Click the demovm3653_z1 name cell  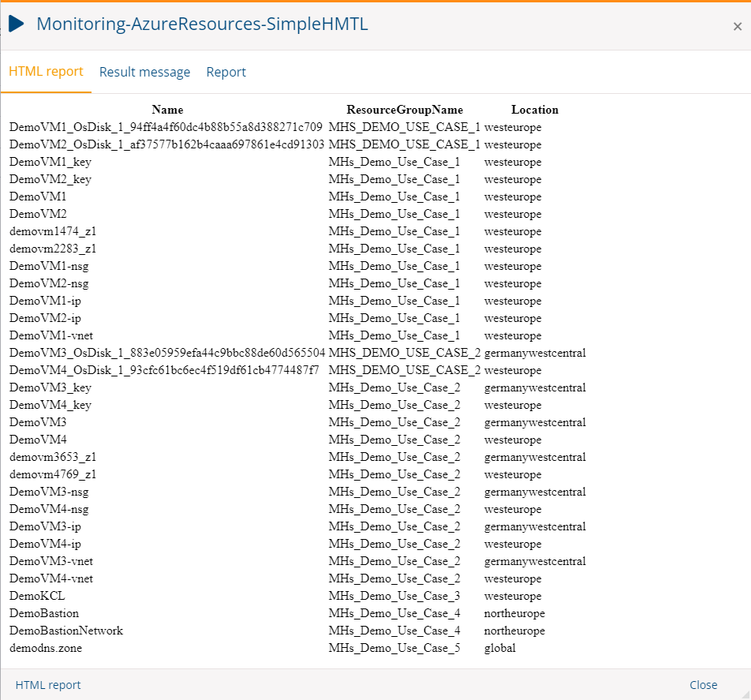[53, 457]
